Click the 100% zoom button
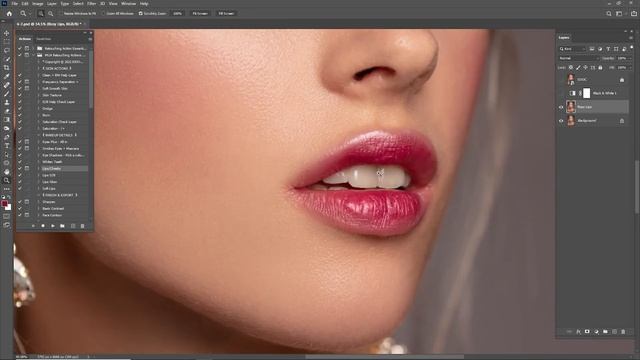 [177, 13]
